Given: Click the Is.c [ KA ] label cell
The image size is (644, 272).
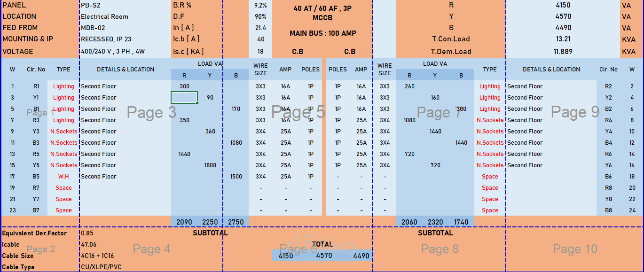Looking at the screenshot, I should pos(210,51).
